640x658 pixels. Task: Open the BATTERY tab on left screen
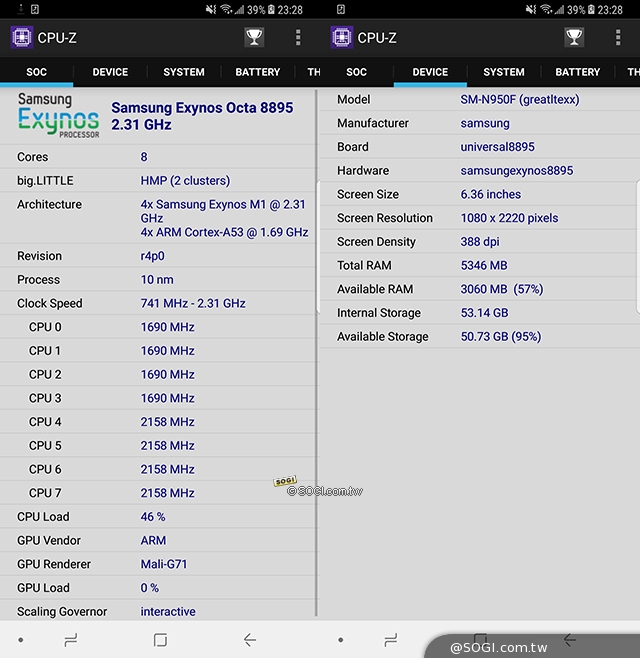[x=258, y=72]
